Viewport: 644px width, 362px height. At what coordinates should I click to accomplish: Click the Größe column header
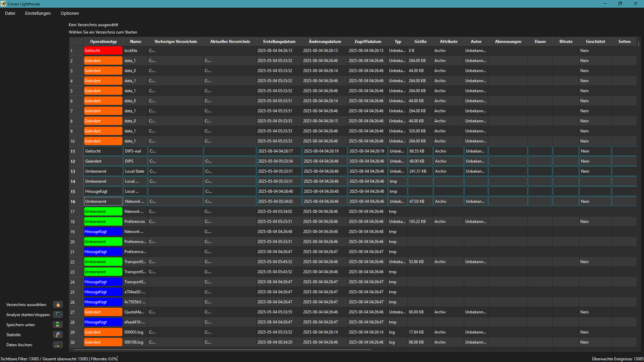tap(420, 42)
